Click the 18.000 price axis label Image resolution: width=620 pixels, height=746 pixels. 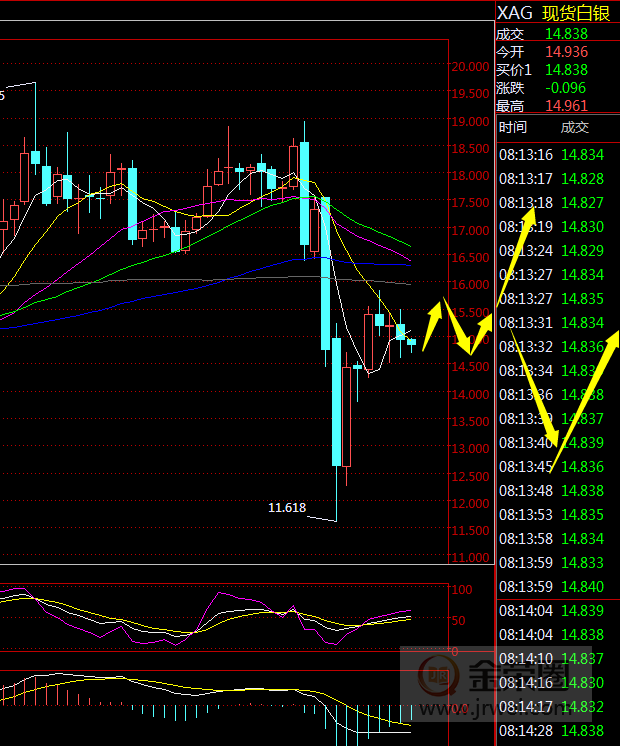click(470, 176)
